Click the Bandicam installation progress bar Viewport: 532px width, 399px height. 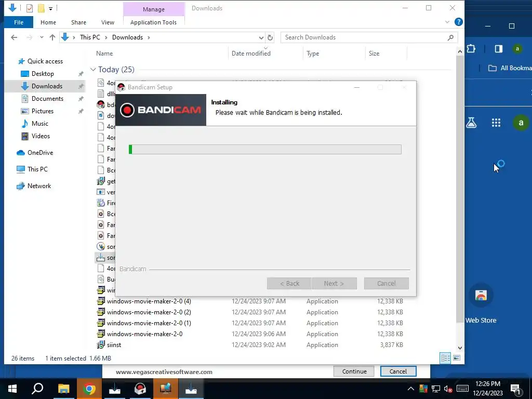(x=265, y=149)
